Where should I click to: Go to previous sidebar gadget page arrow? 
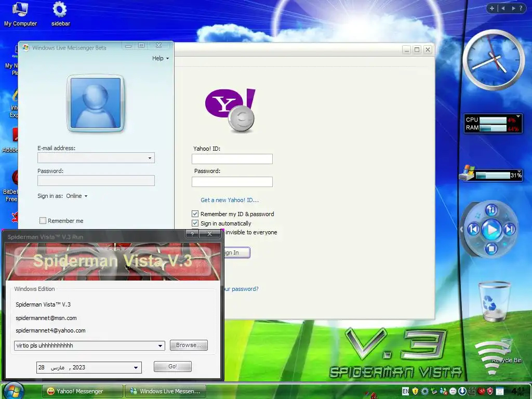pyautogui.click(x=503, y=8)
